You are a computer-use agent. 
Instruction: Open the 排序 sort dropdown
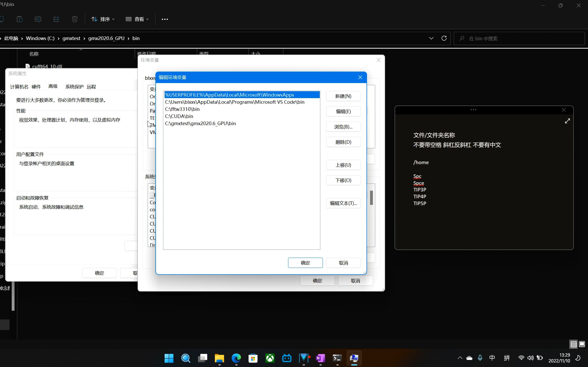click(103, 19)
